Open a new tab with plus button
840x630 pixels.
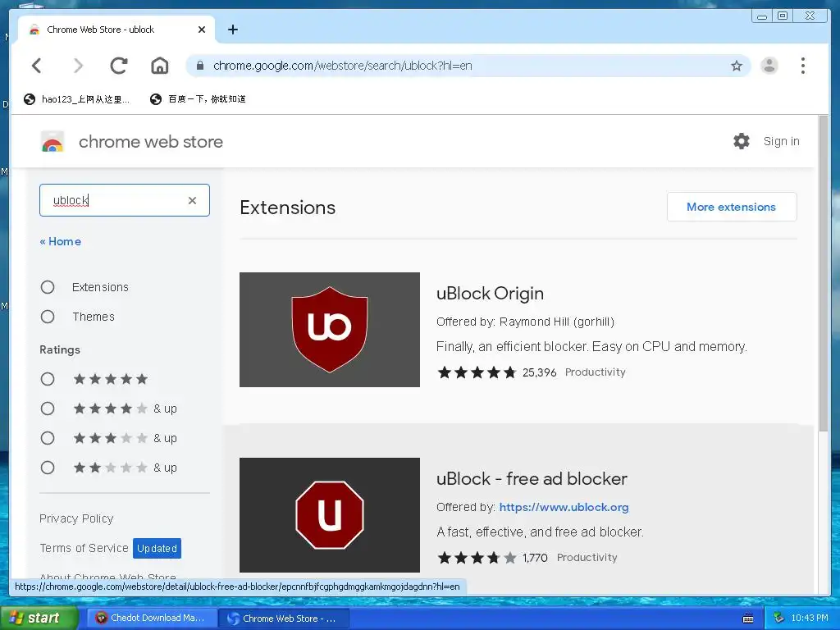[x=232, y=30]
